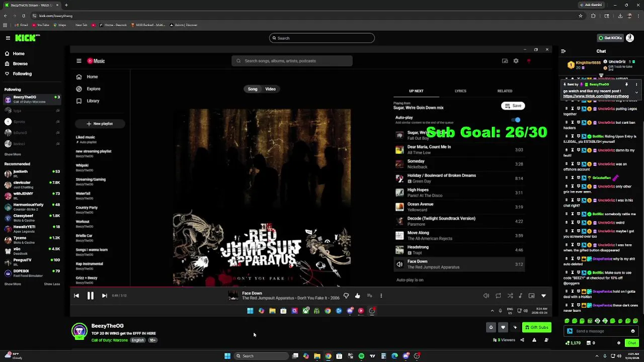Collapse recommended with Show Less
The height and width of the screenshot is (362, 644).
[52, 284]
